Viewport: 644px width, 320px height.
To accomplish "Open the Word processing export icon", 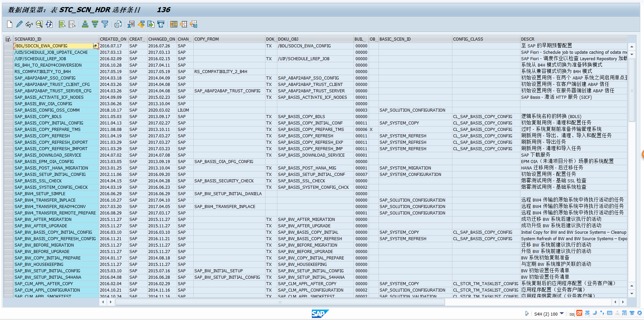I will [x=141, y=24].
